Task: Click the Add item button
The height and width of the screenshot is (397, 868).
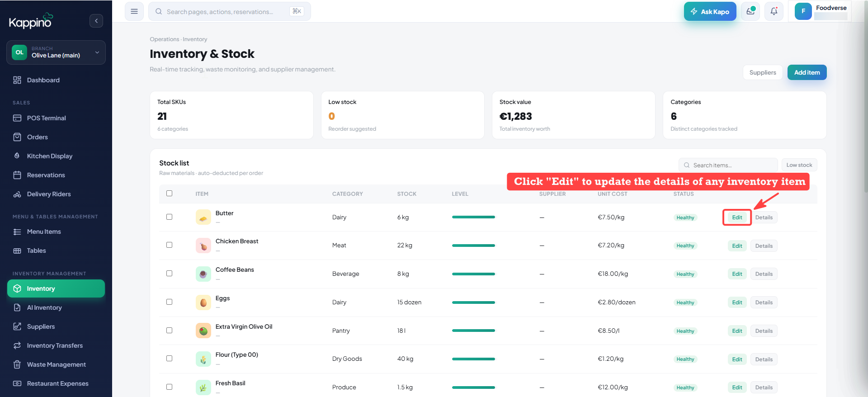Action: (807, 72)
